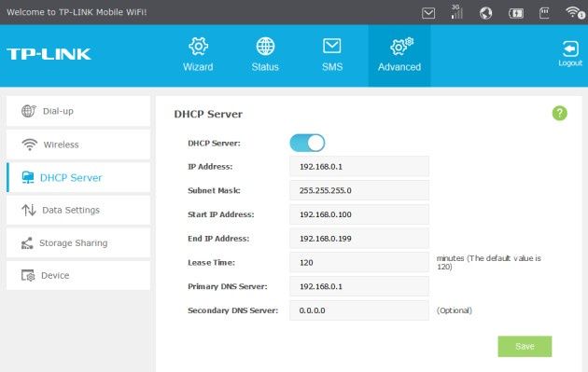588x372 pixels.
Task: Log out using the Logout icon
Action: pyautogui.click(x=570, y=54)
